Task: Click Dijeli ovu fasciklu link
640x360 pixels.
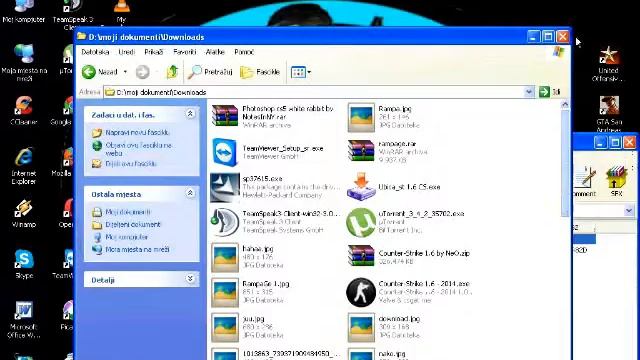Action: (x=131, y=164)
